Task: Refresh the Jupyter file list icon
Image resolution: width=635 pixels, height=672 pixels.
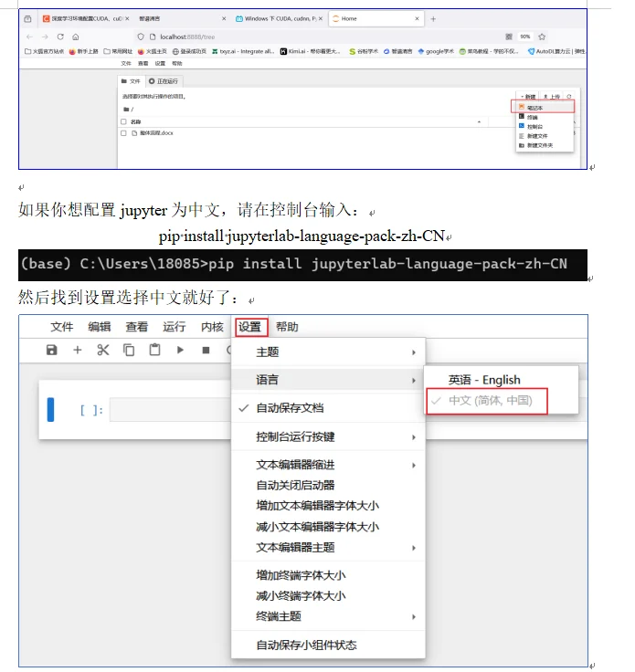Action: (x=568, y=97)
